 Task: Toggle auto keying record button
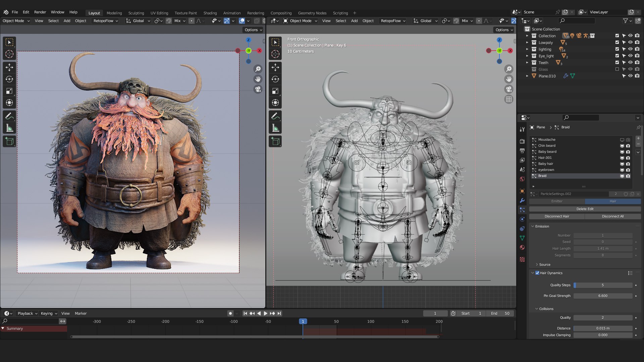(x=230, y=313)
